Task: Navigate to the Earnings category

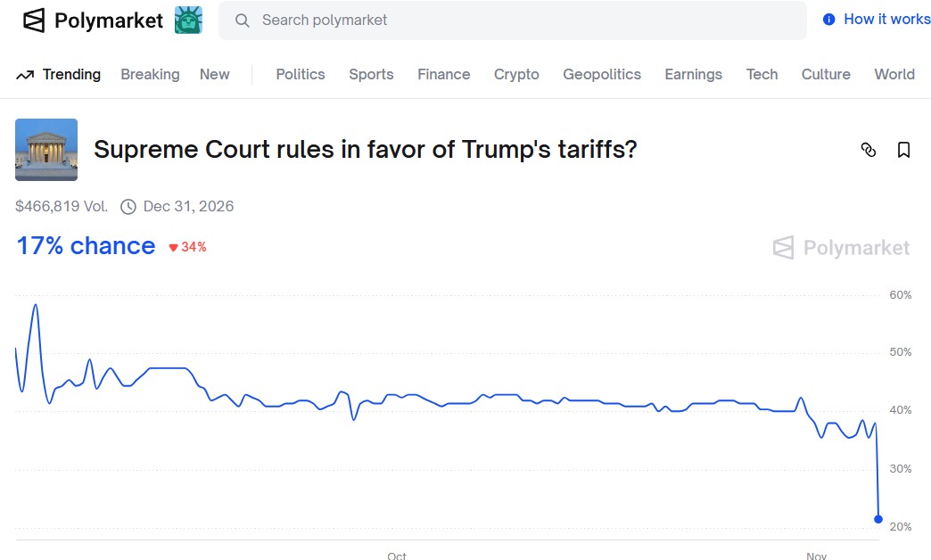Action: pos(693,75)
